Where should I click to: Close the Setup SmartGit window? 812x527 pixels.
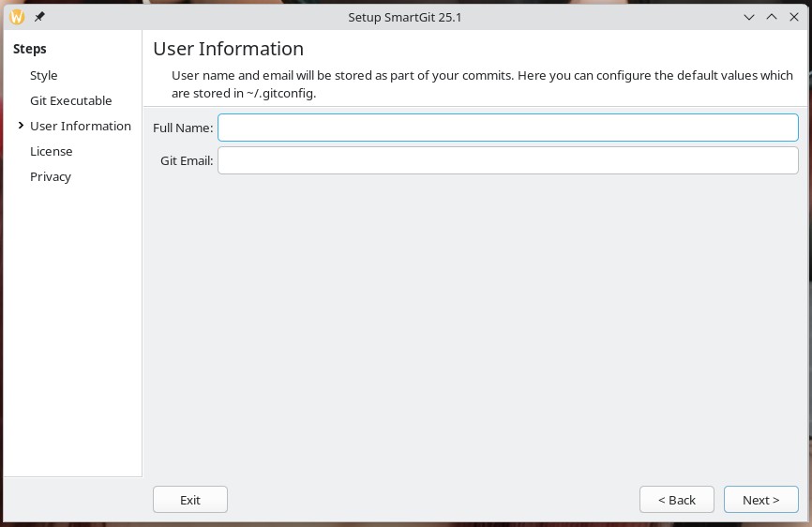tap(794, 17)
